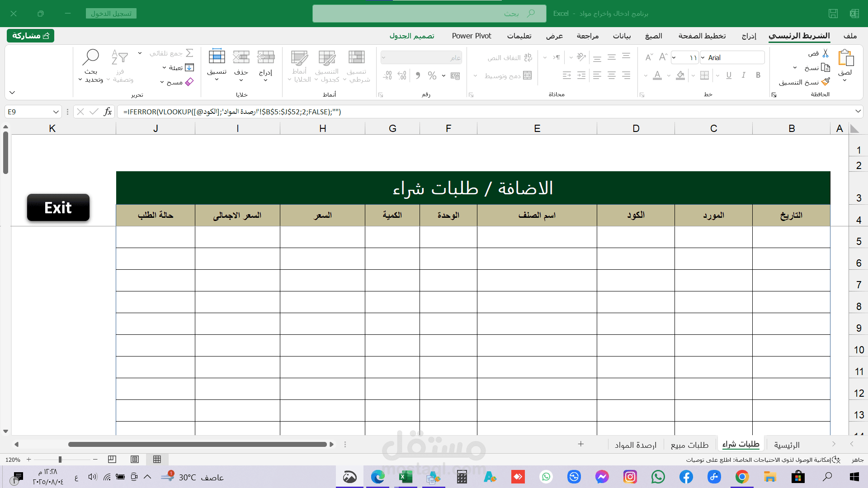
Task: Click the AutoSum sigma icon
Action: tap(189, 53)
